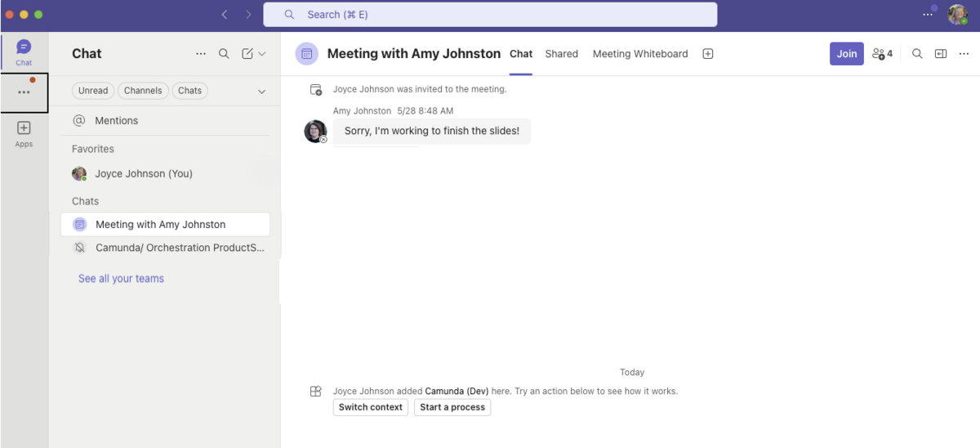
Task: Open dropdown next to new chat icon
Action: point(262,54)
